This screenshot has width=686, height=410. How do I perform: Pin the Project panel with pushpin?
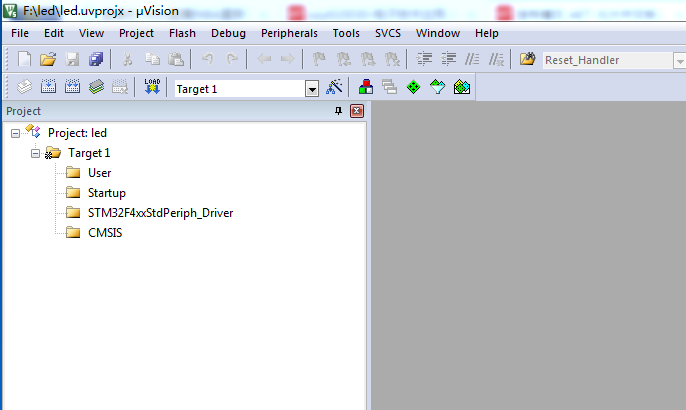click(338, 111)
